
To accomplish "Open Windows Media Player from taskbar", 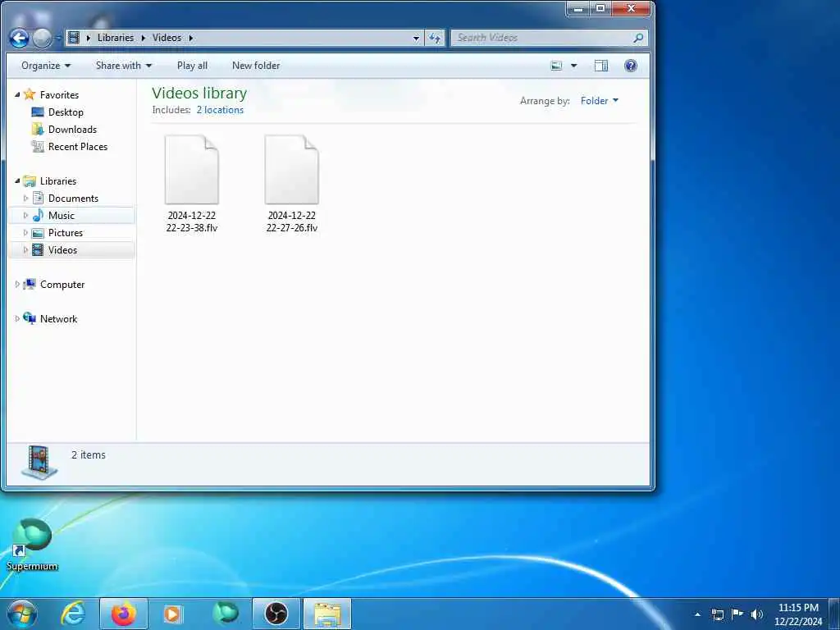I will (172, 614).
